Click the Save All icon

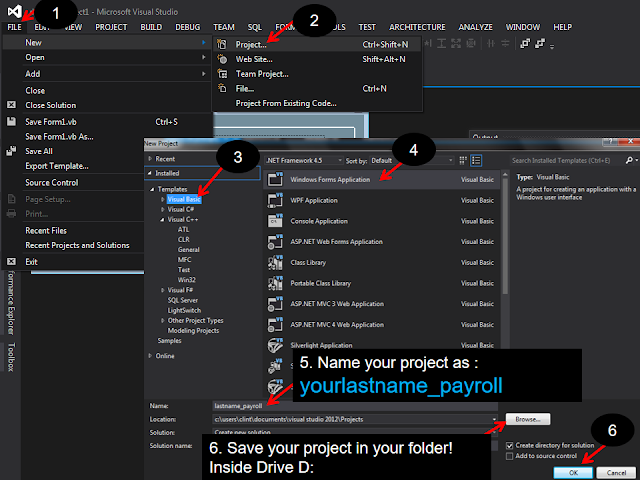coord(11,151)
